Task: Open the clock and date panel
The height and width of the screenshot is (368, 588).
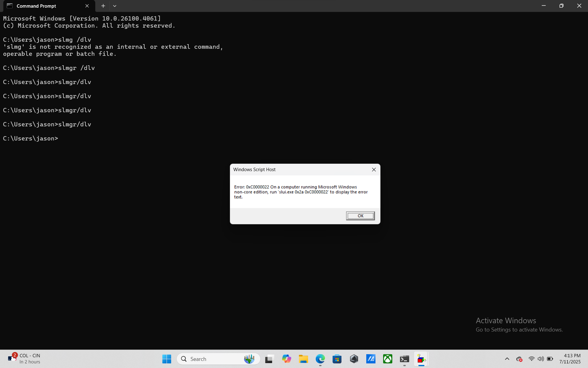Action: click(x=570, y=359)
